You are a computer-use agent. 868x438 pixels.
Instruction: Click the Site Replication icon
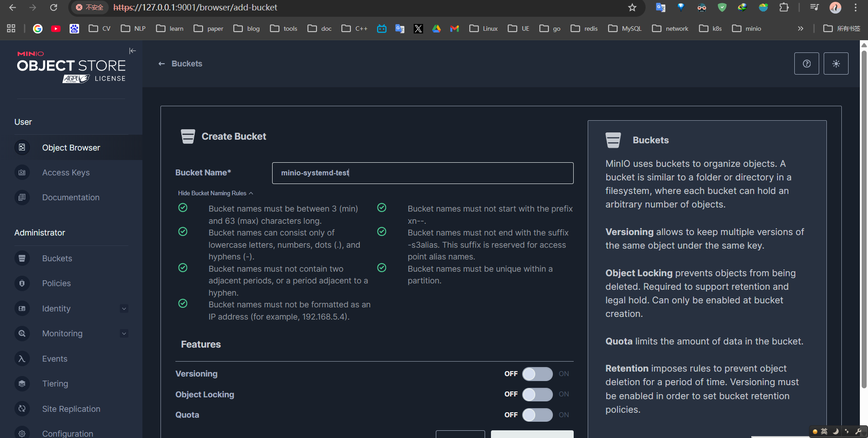tap(22, 409)
